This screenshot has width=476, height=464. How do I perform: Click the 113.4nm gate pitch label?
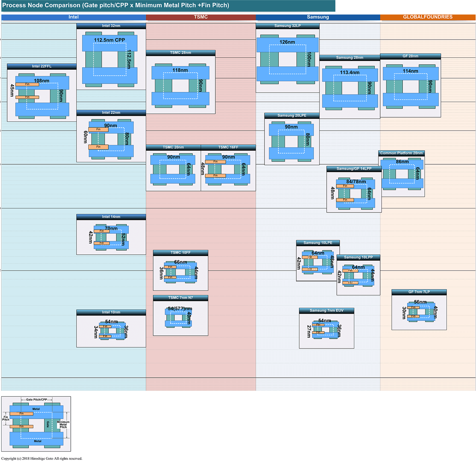[x=350, y=73]
